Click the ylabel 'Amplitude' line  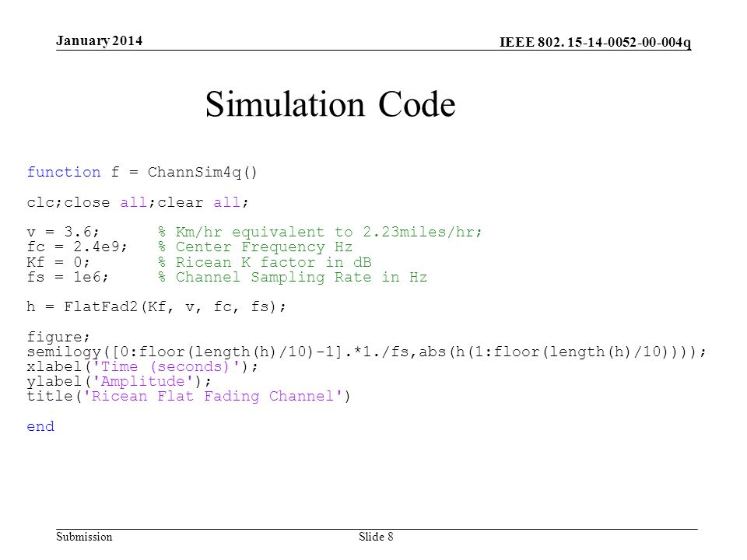point(119,381)
